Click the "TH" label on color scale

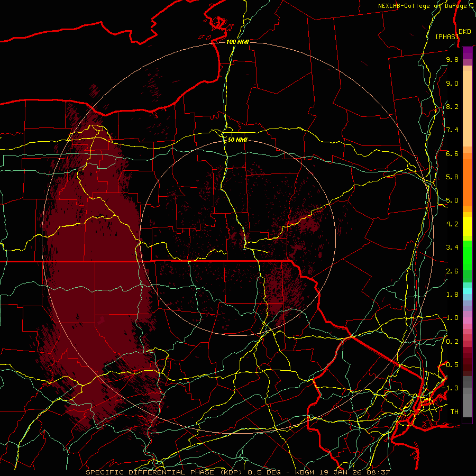[x=454, y=412]
